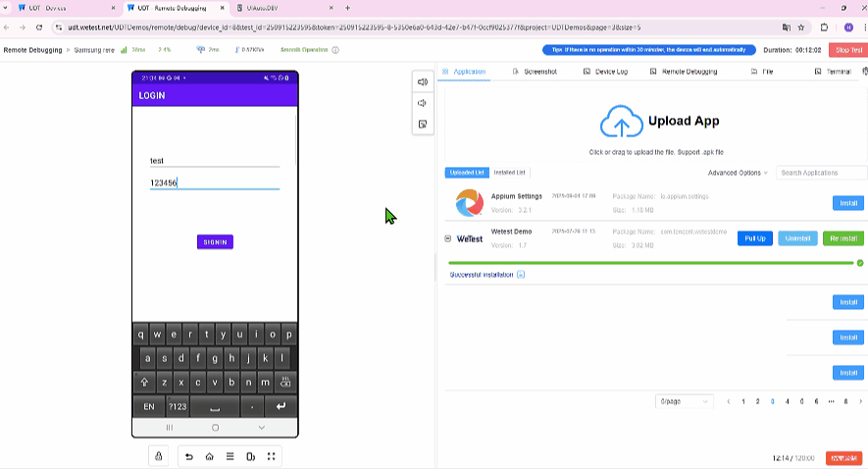This screenshot has width=868, height=469.
Task: Tap the device home icon
Action: click(209, 456)
